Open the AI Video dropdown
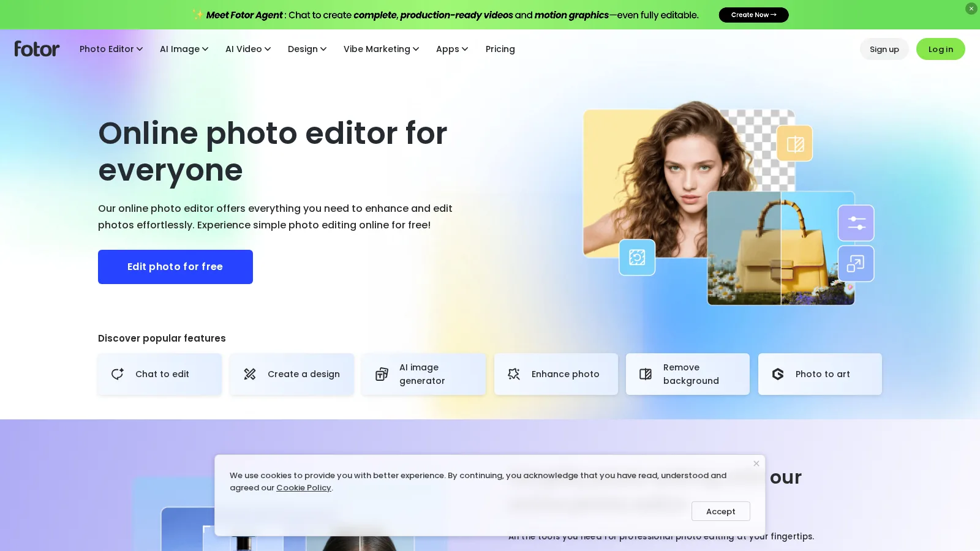 [x=248, y=49]
